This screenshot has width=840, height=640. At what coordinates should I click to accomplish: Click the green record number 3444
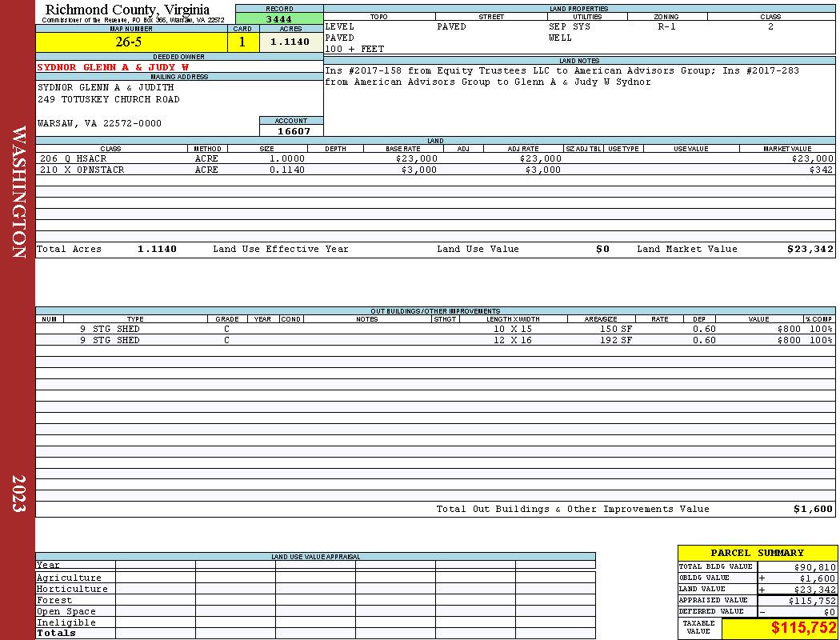[x=279, y=18]
